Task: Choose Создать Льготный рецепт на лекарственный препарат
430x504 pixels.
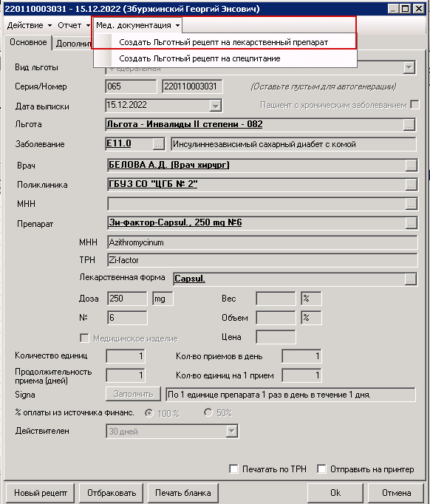Action: (225, 42)
